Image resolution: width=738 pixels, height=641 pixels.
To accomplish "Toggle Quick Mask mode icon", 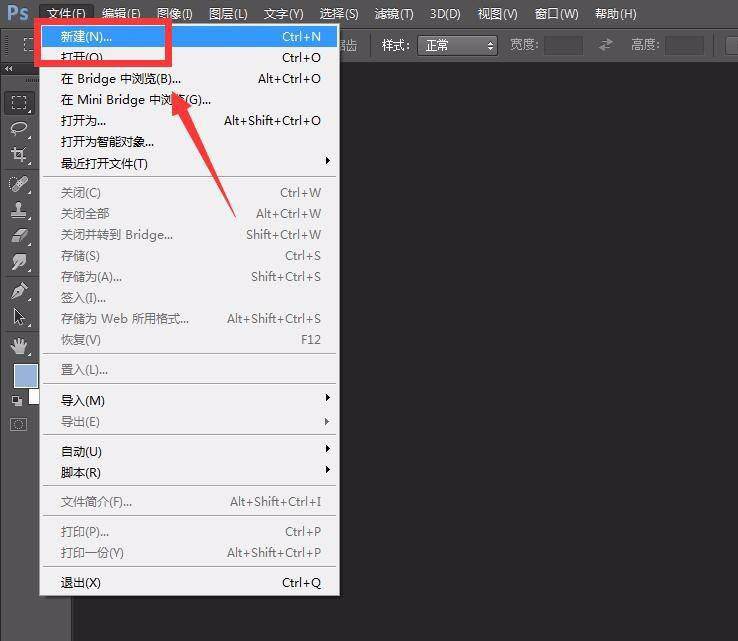I will [x=19, y=425].
